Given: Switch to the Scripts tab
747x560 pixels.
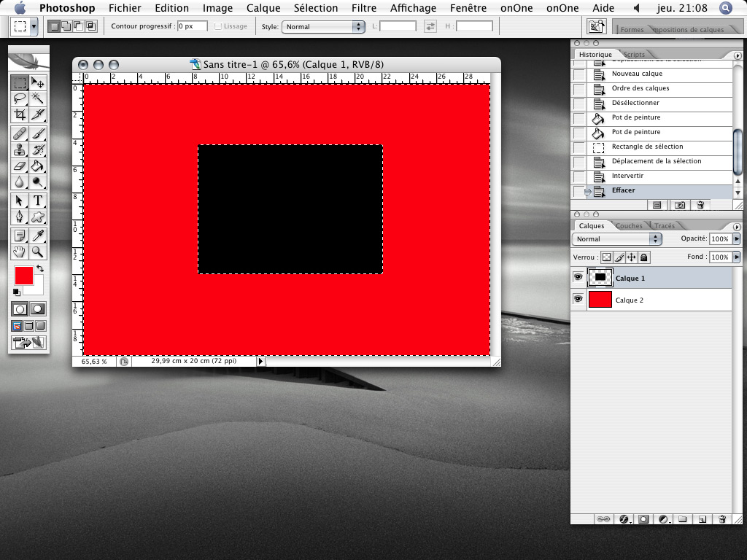Looking at the screenshot, I should click(634, 54).
